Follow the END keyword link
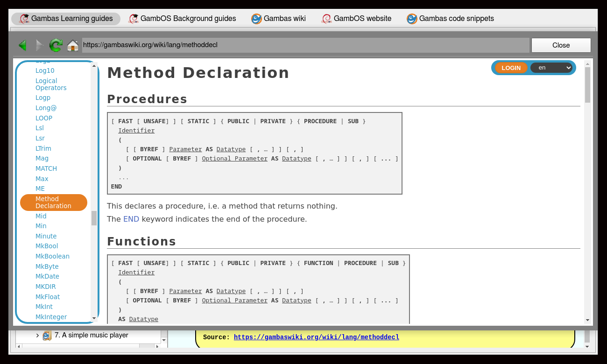 point(131,219)
